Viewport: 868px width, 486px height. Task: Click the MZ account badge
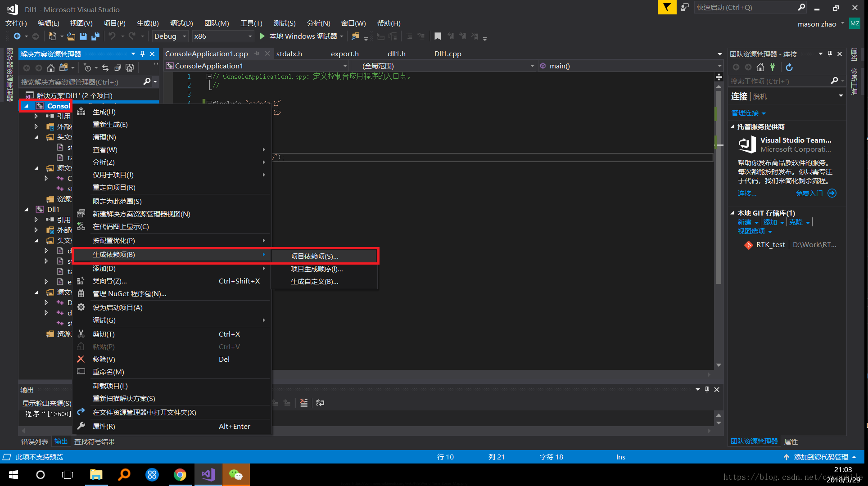854,23
